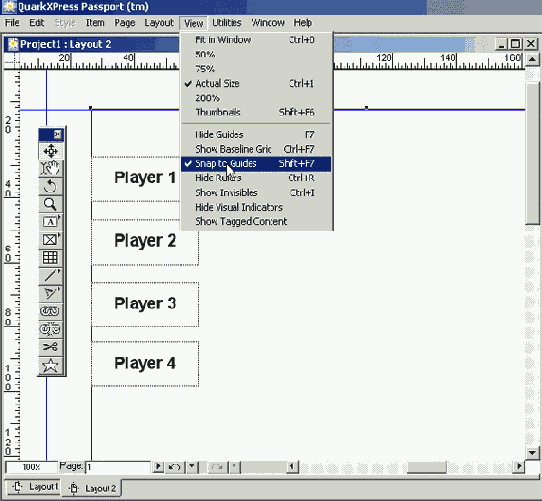This screenshot has width=542, height=501.
Task: Toggle Actual Size view option
Action: [256, 83]
